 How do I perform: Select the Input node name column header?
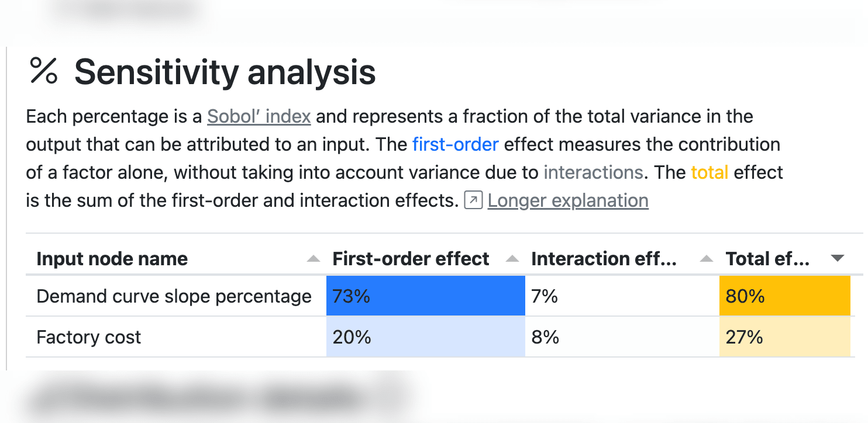(x=112, y=259)
